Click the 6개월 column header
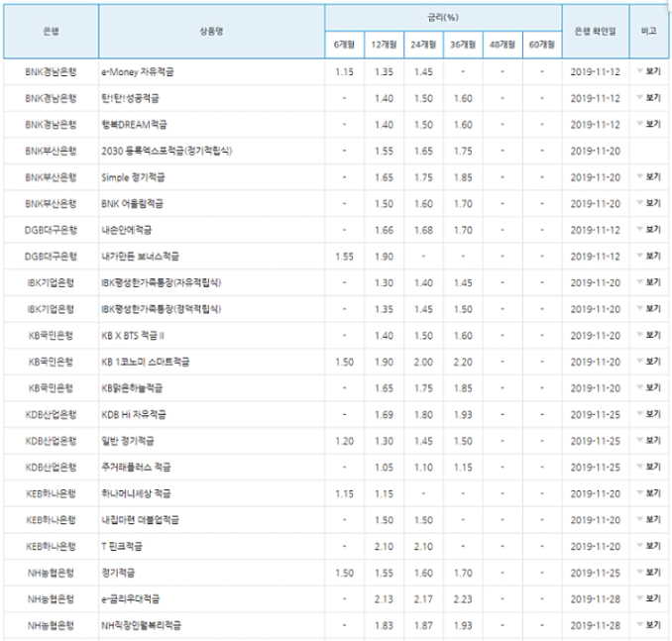 click(345, 45)
